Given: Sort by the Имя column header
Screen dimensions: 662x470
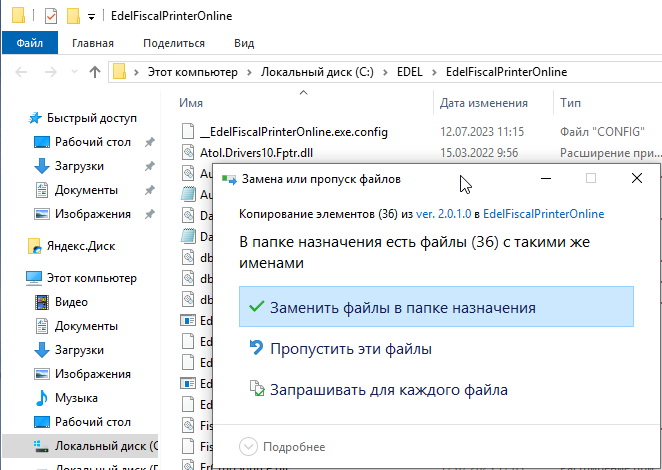Looking at the screenshot, I should point(191,103).
